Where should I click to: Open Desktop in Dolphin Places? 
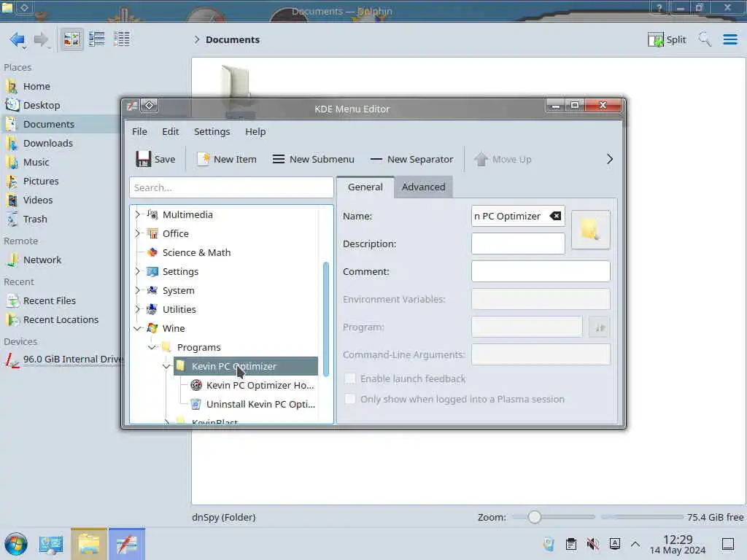coord(42,105)
